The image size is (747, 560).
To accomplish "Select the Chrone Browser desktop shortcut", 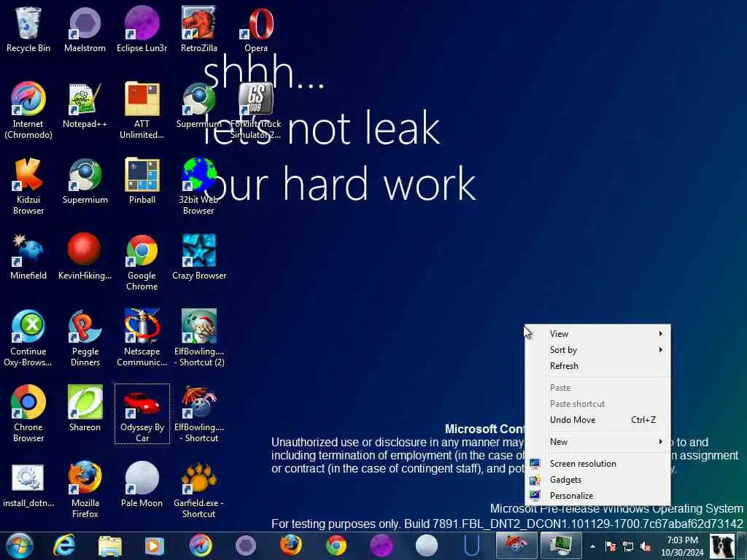I will (x=28, y=414).
